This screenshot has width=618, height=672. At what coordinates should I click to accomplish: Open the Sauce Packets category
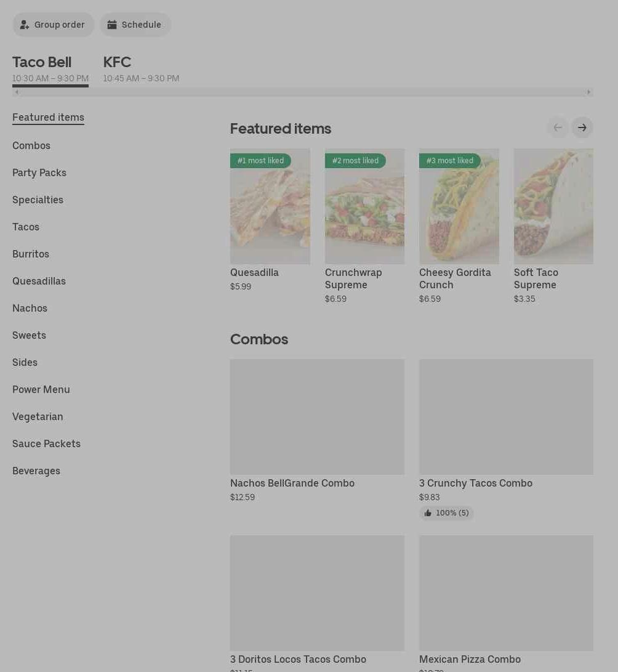(46, 443)
